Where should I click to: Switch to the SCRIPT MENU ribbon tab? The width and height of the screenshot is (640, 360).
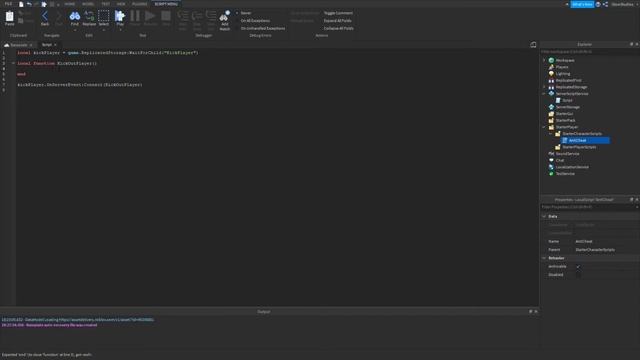coord(166,4)
